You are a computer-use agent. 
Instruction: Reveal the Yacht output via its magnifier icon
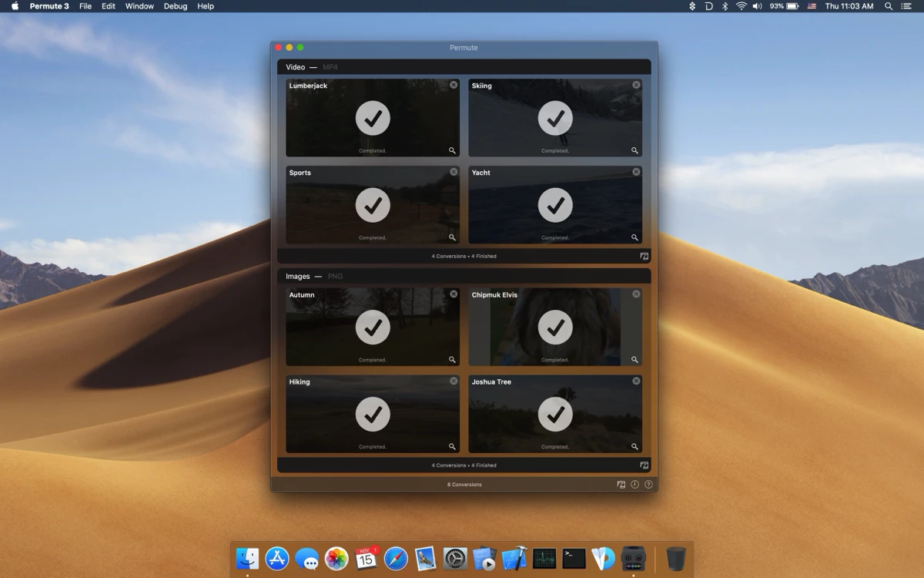634,237
